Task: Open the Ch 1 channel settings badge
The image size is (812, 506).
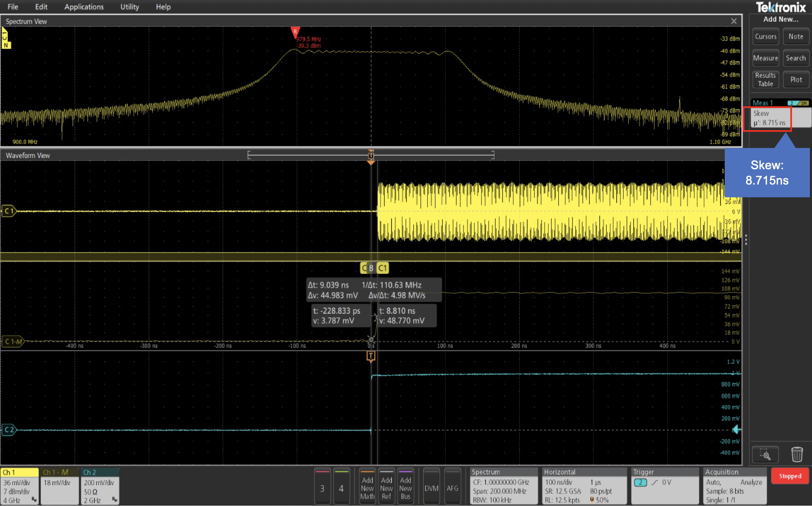Action: click(20, 486)
